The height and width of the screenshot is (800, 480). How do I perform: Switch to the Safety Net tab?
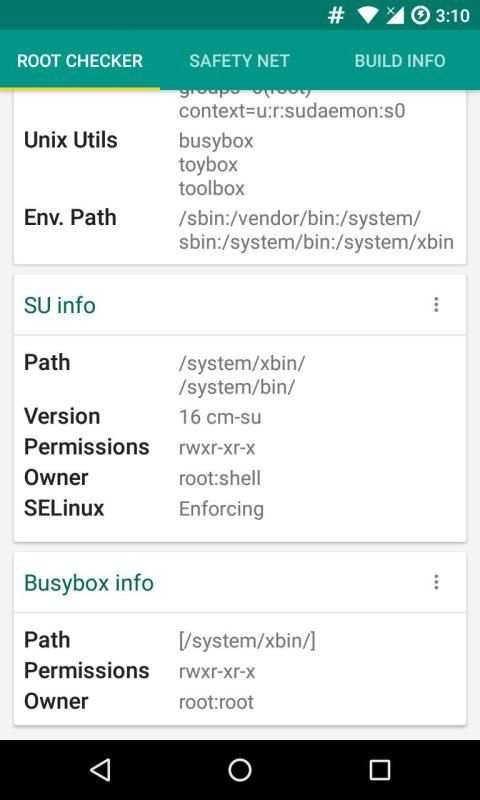(239, 61)
